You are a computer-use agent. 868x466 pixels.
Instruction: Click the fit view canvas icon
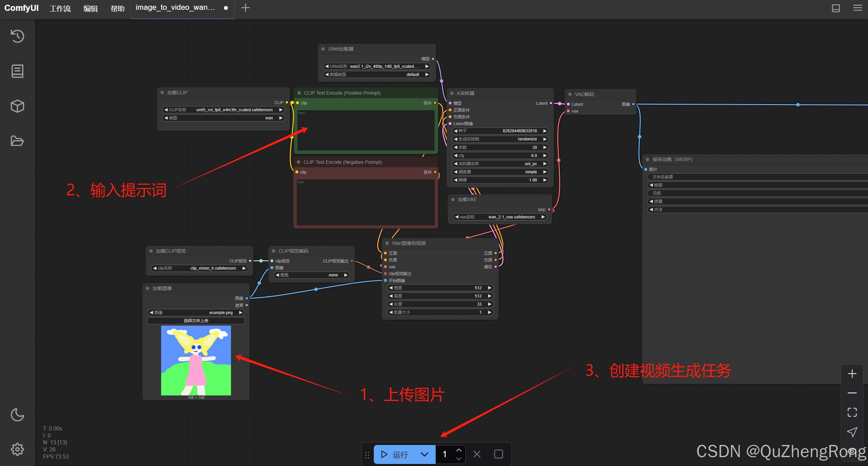(x=852, y=412)
